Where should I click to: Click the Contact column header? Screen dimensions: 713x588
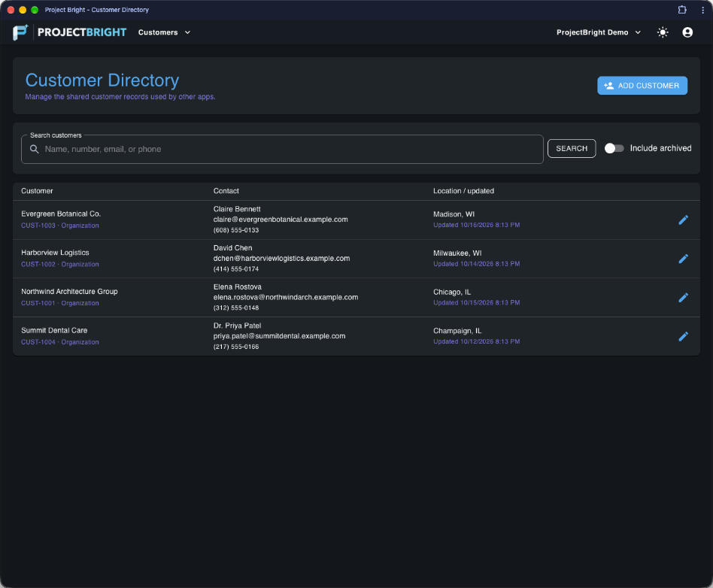click(226, 191)
